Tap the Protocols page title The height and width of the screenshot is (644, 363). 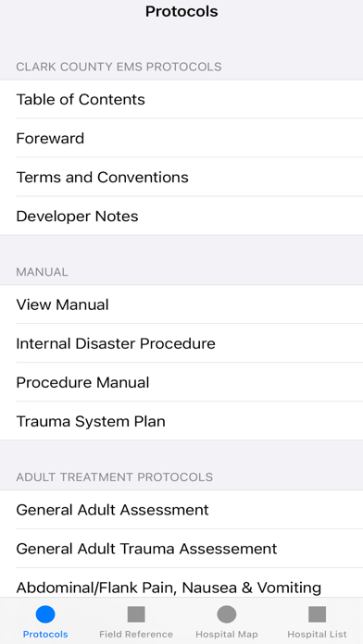click(x=181, y=11)
